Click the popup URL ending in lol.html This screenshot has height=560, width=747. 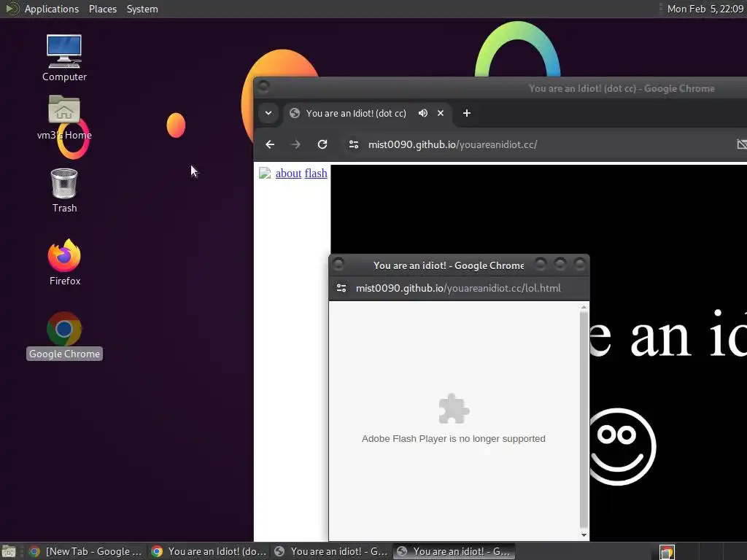tap(458, 288)
